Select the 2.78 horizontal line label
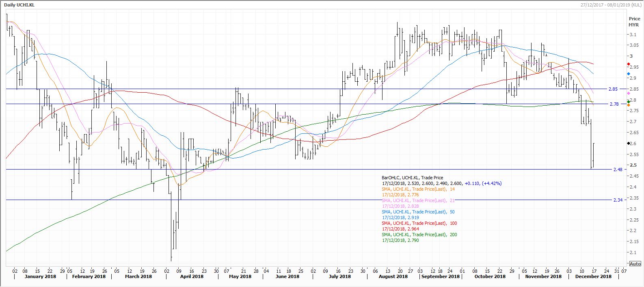644x287 pixels. [614, 104]
